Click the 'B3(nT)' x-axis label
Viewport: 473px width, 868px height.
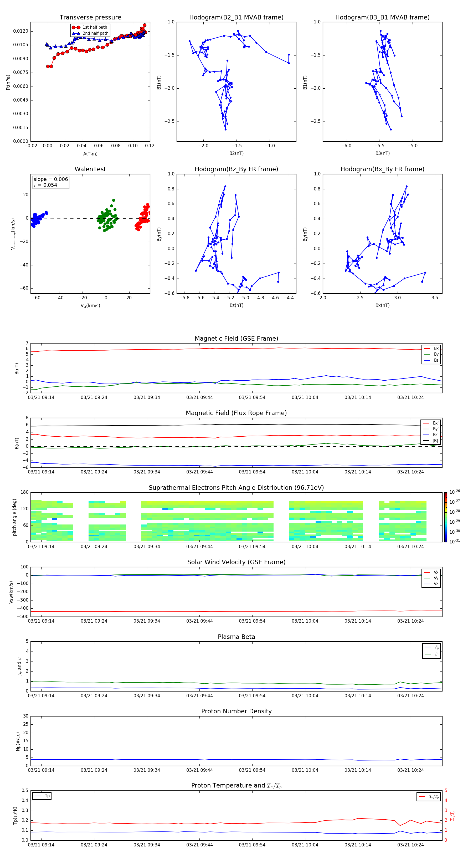[382, 153]
